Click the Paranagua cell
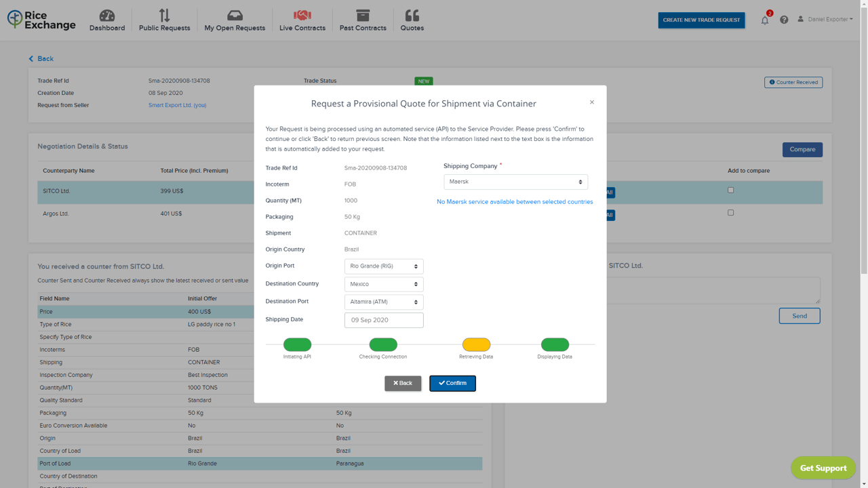Viewport: 868px width, 488px height. point(350,464)
